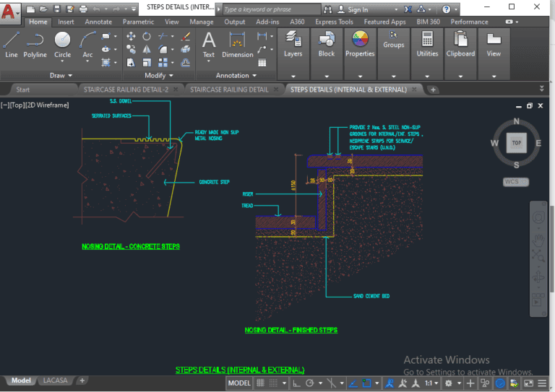The image size is (555, 392).
Task: Click the Multileader icon
Action: click(262, 50)
